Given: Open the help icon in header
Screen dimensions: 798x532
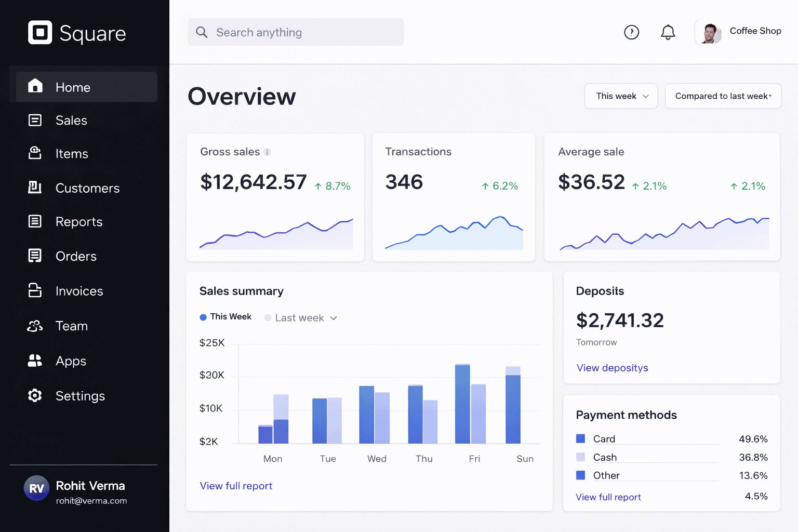Looking at the screenshot, I should point(631,32).
